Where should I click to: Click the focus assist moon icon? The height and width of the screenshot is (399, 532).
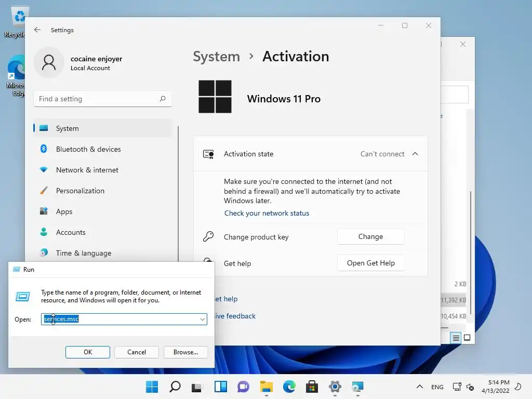[x=518, y=387]
